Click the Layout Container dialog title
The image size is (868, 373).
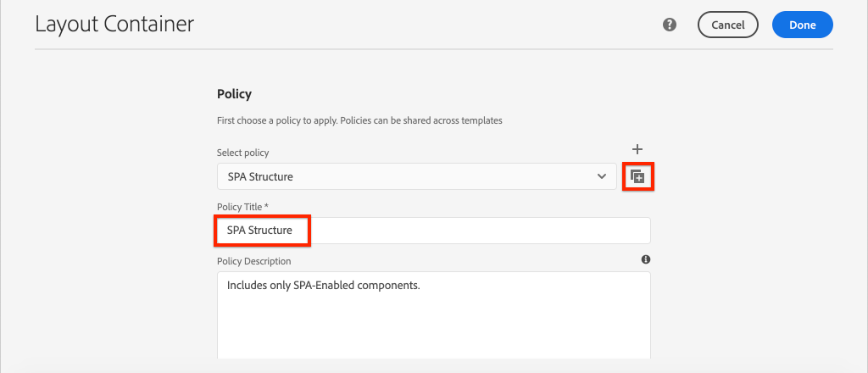[x=114, y=25]
